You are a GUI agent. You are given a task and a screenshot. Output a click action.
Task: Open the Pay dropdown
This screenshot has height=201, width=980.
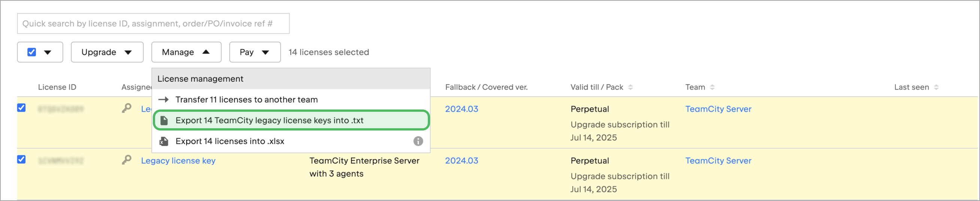click(x=255, y=52)
